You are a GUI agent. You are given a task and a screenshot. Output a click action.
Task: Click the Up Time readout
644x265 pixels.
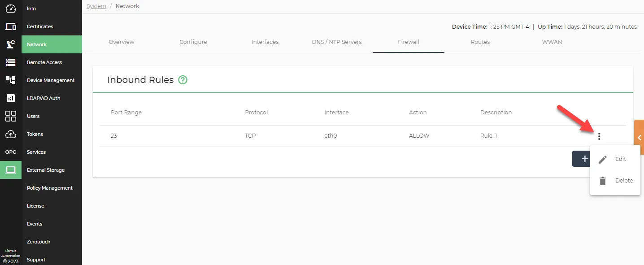[x=587, y=27]
